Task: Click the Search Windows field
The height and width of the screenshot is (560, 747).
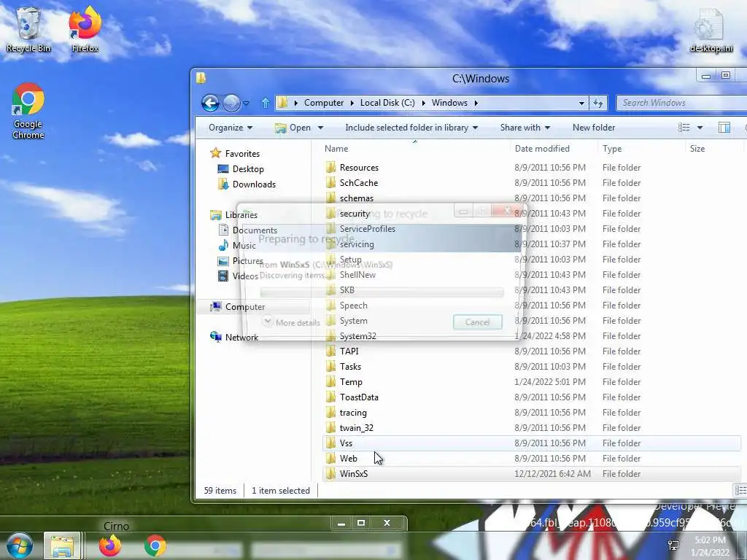Action: point(681,103)
